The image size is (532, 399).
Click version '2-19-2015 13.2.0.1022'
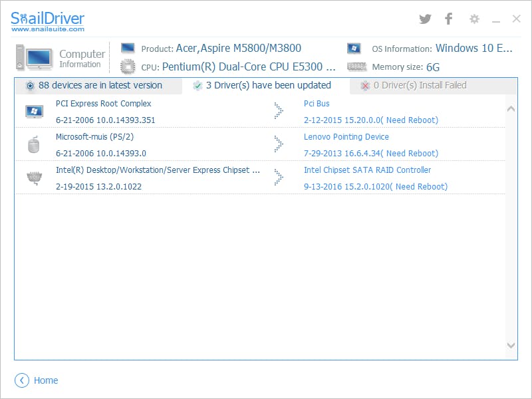pyautogui.click(x=98, y=187)
